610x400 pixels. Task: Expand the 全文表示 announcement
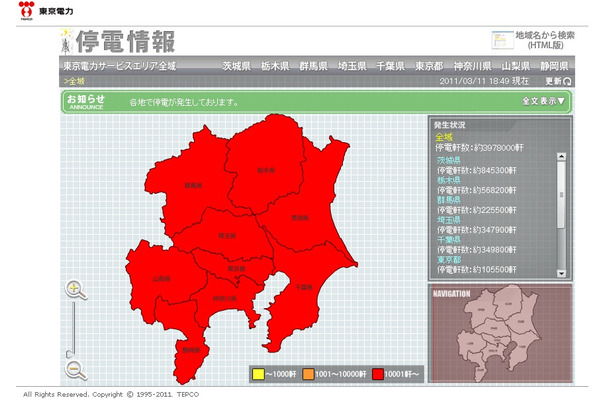[543, 101]
